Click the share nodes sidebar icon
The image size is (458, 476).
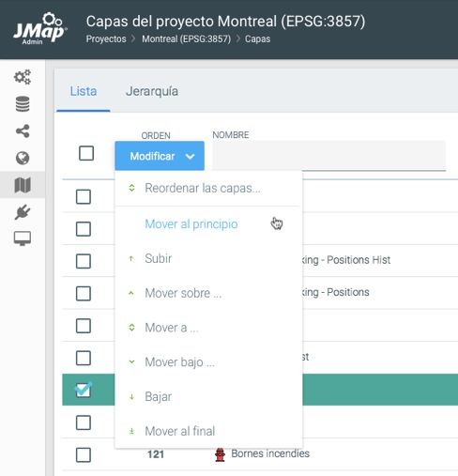[x=23, y=131]
